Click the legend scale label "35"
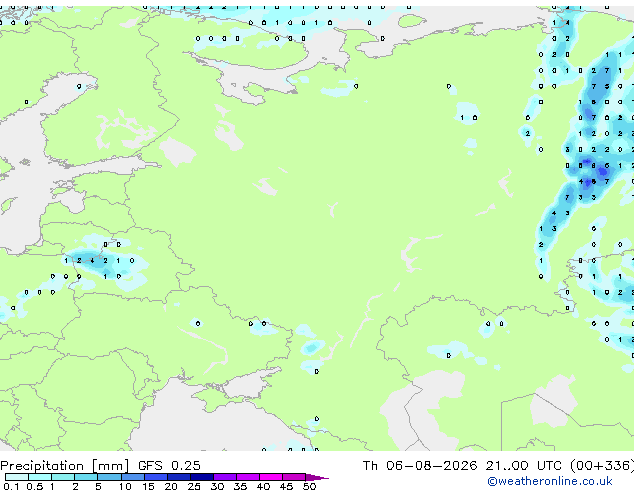 [x=240, y=486]
